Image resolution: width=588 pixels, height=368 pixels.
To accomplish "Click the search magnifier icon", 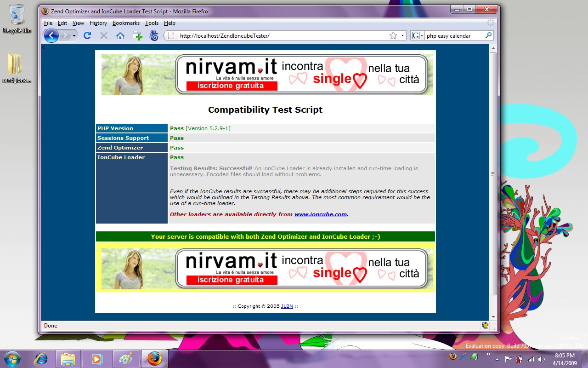I will pyautogui.click(x=488, y=35).
